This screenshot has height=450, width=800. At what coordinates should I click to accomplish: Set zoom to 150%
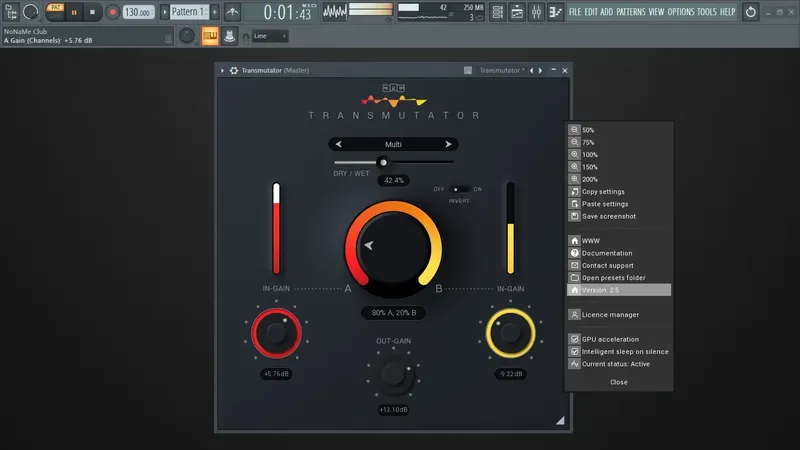pyautogui.click(x=619, y=167)
